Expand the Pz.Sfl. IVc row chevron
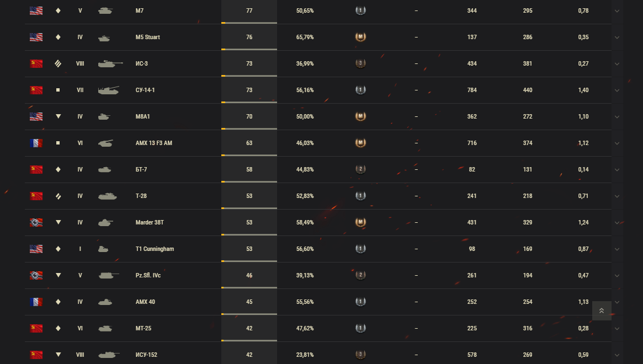This screenshot has height=364, width=643. pos(617,276)
